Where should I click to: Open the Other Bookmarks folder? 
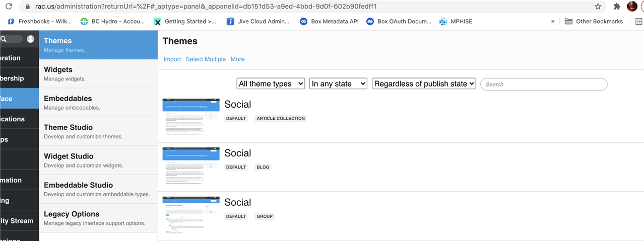tap(594, 21)
